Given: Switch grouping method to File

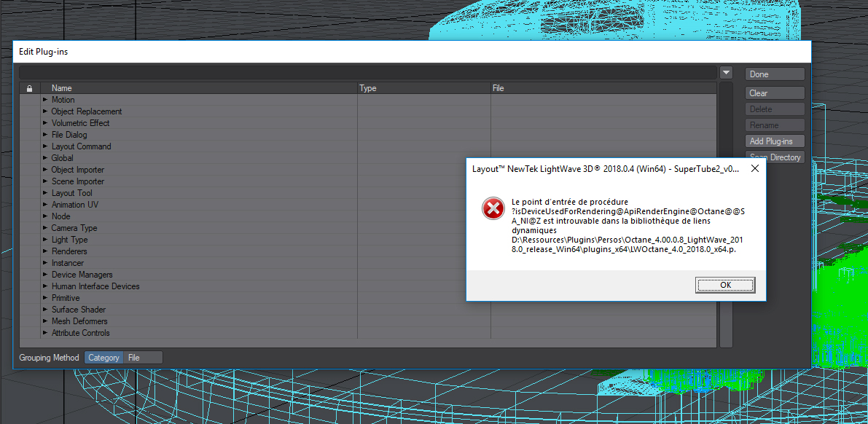Looking at the screenshot, I should 143,358.
